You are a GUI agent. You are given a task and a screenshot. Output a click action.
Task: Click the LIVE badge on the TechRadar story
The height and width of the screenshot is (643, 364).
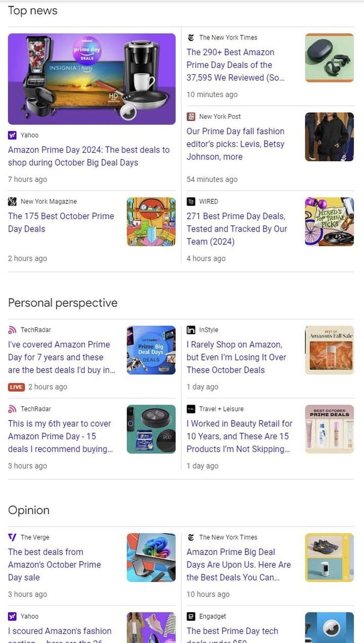[16, 387]
